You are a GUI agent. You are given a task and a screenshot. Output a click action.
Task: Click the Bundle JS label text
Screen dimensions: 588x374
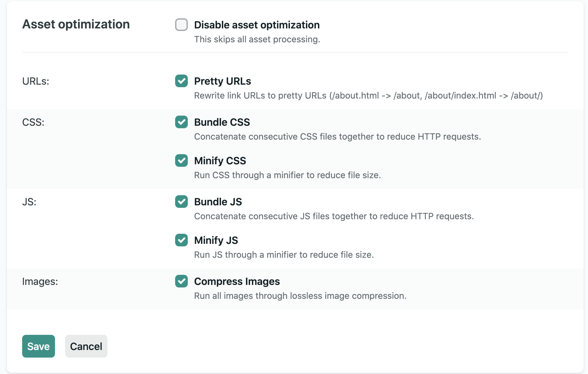click(x=218, y=202)
